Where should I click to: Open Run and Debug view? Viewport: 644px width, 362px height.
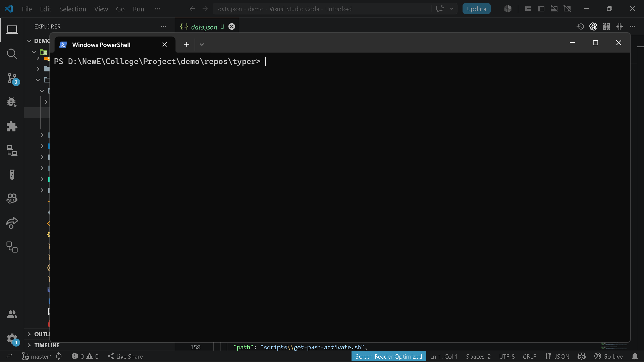[x=12, y=102]
